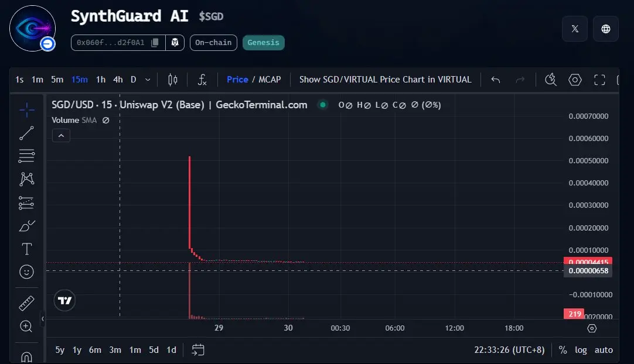Open the quick search lightning icon

(x=551, y=80)
